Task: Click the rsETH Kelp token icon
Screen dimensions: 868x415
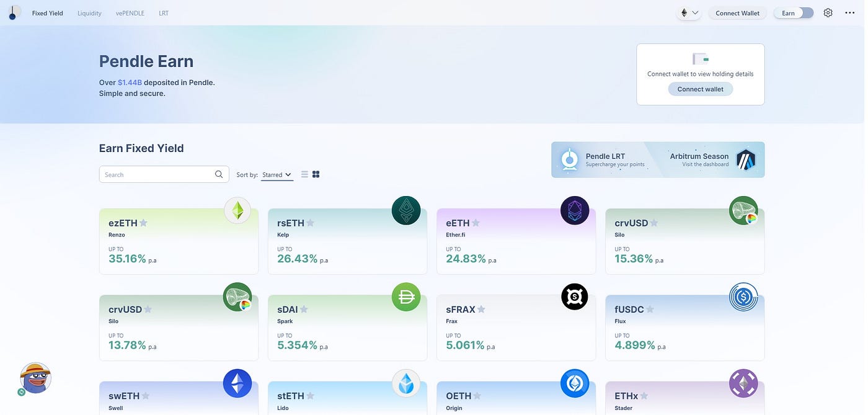Action: point(406,211)
